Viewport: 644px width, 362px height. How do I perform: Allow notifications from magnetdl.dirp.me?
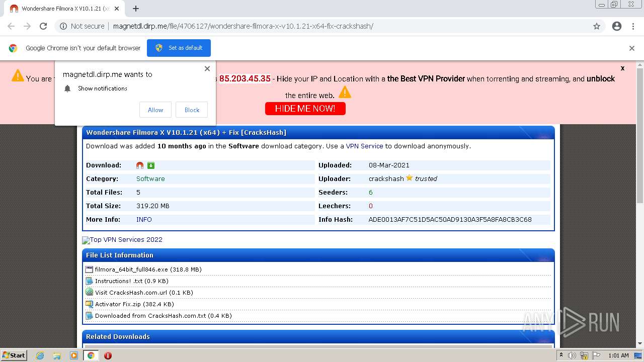point(155,110)
